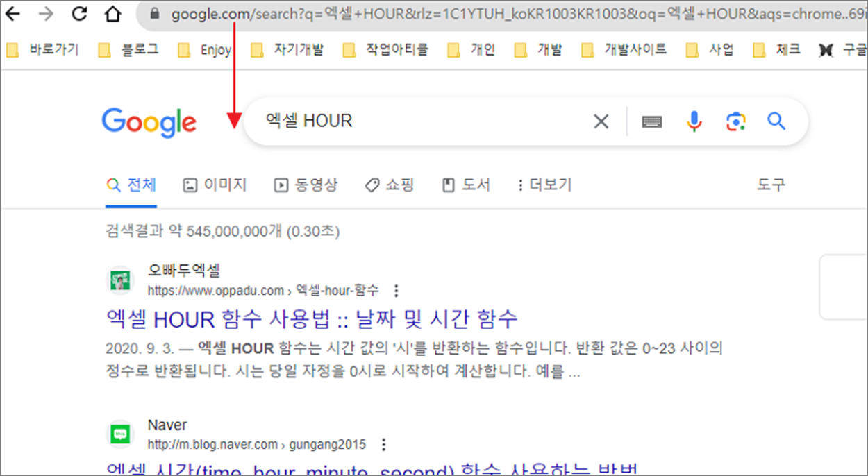Screen dimensions: 868x476
Task: Go back to the previous page
Action: tap(12, 14)
